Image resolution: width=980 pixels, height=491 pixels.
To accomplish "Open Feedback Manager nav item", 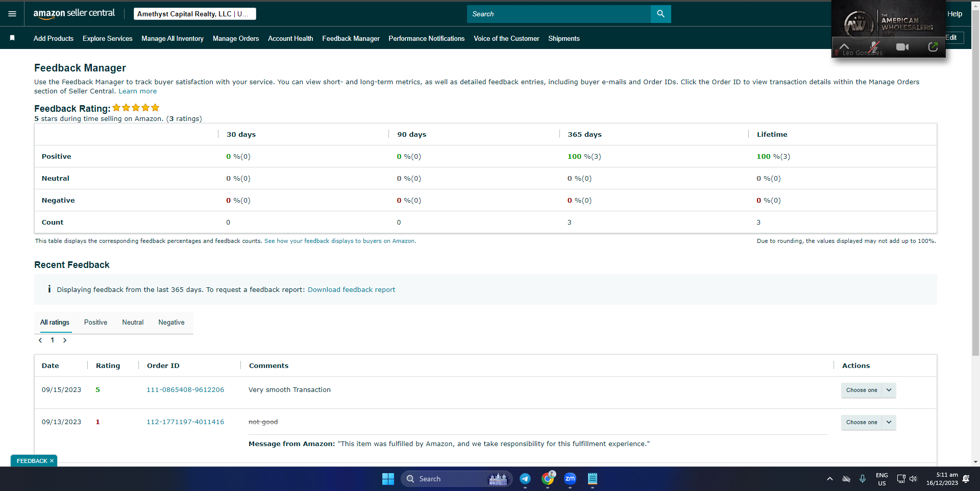I will (x=351, y=38).
